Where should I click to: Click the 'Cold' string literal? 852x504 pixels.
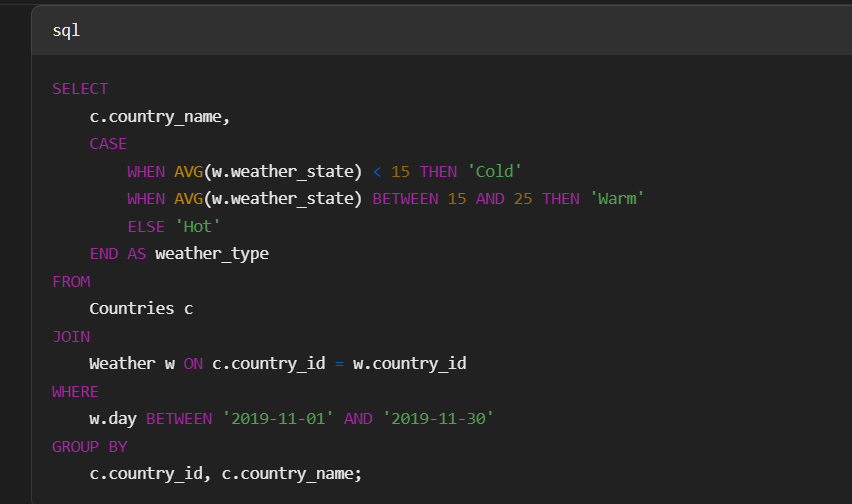coord(494,172)
